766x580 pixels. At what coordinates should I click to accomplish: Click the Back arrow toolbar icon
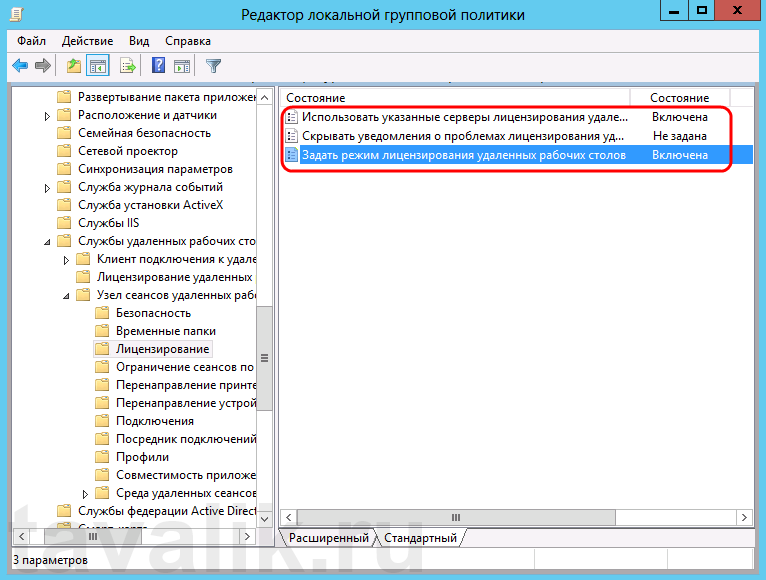pyautogui.click(x=20, y=66)
